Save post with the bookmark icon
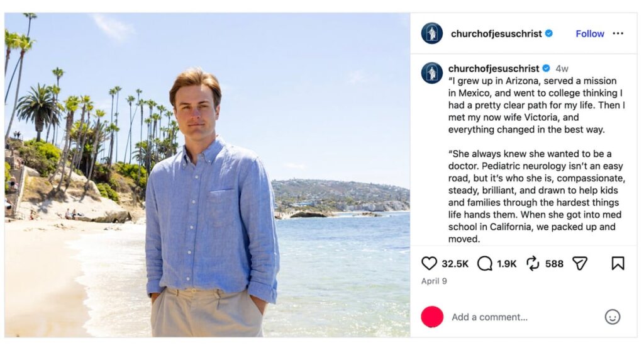644x362 pixels. click(618, 263)
